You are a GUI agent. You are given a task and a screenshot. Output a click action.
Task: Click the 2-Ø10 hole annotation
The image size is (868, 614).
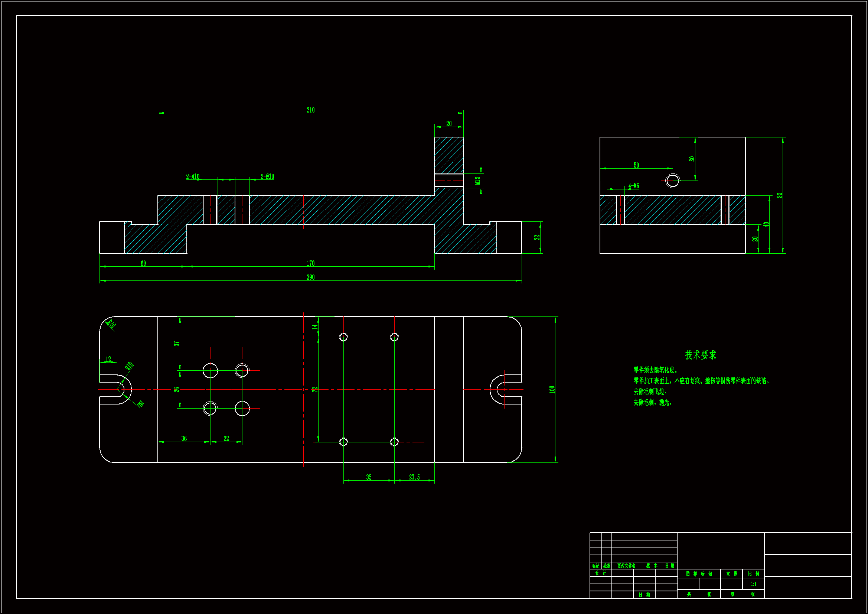click(x=267, y=177)
